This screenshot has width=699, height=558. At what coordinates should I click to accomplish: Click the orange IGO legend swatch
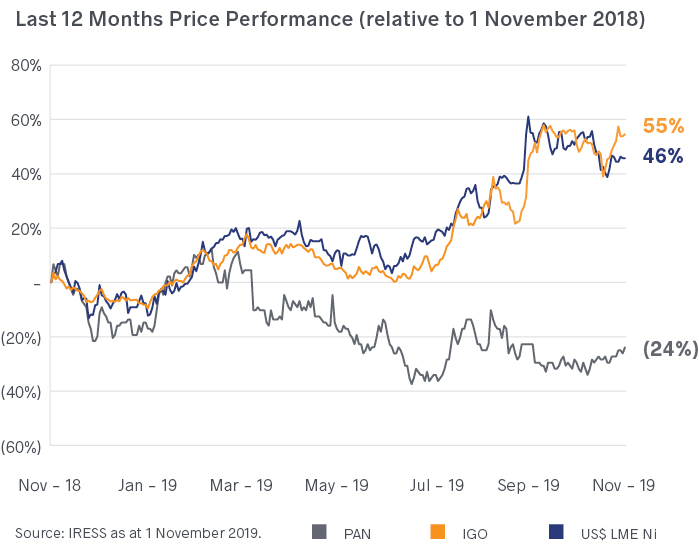pyautogui.click(x=437, y=532)
